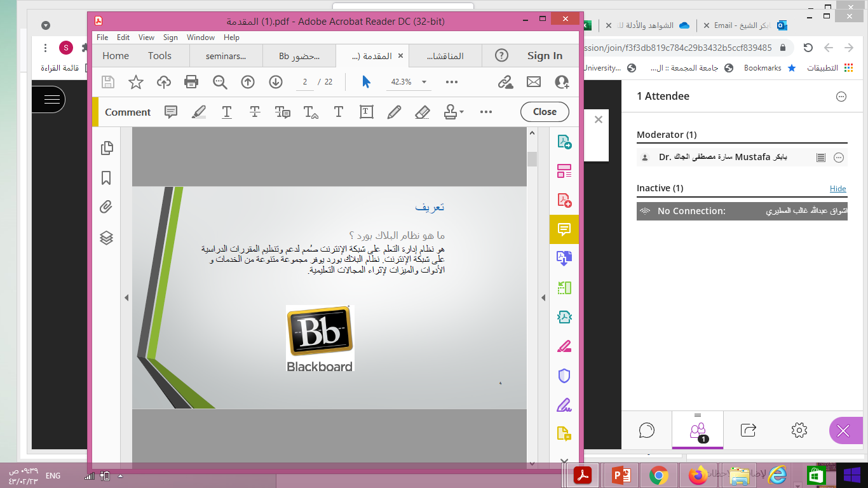Image resolution: width=868 pixels, height=488 pixels.
Task: Open the find text magnifier tool
Action: pyautogui.click(x=220, y=82)
